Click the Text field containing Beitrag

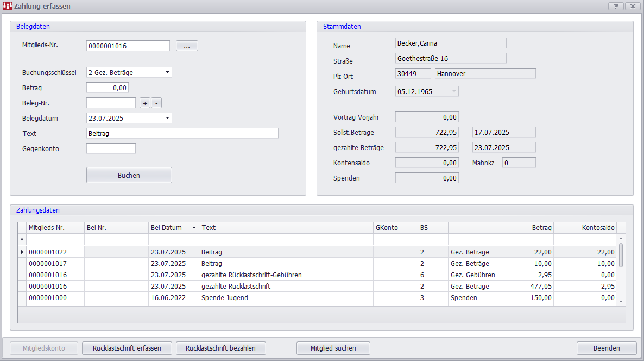[x=182, y=133]
